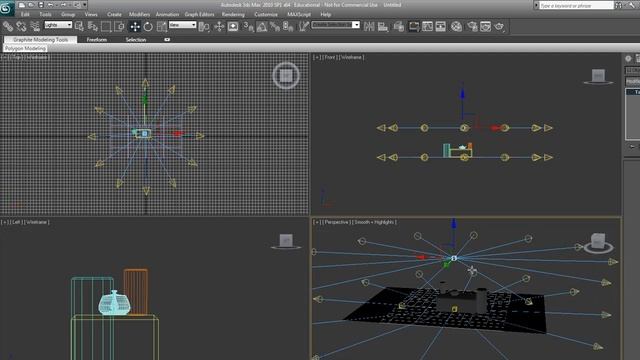Click the Rectangular Selection Region tool
The image size is (640, 360).
(x=106, y=27)
